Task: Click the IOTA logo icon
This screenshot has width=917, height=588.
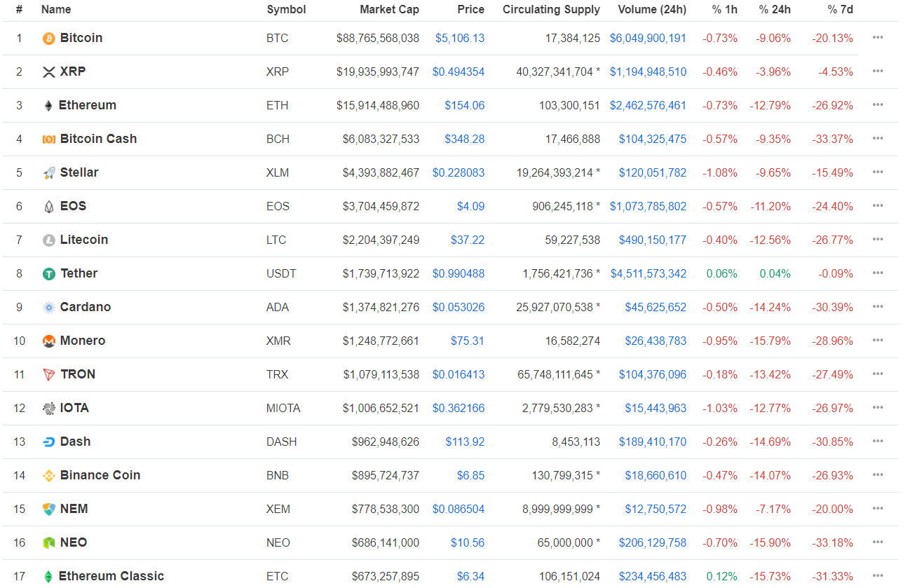Action: [x=49, y=408]
